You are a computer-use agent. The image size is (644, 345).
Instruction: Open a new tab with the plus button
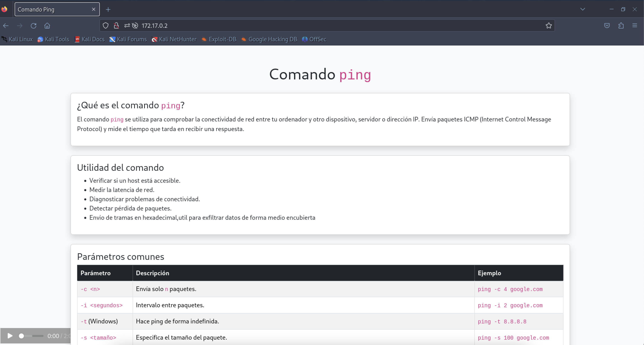[108, 9]
